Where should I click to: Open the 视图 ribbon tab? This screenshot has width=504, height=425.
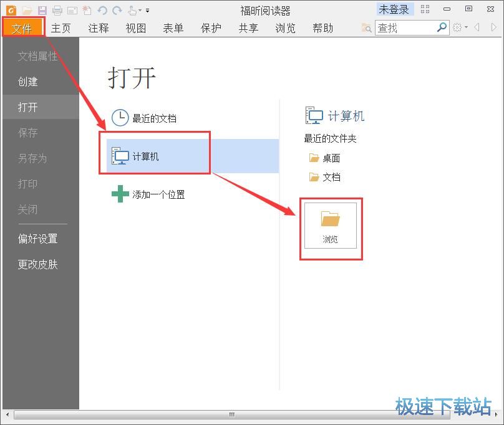point(135,28)
